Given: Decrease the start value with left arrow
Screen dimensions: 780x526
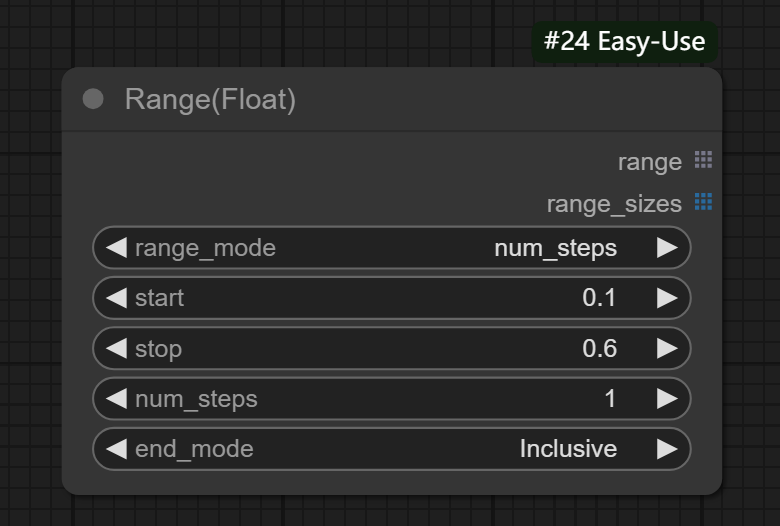Looking at the screenshot, I should click(x=116, y=298).
